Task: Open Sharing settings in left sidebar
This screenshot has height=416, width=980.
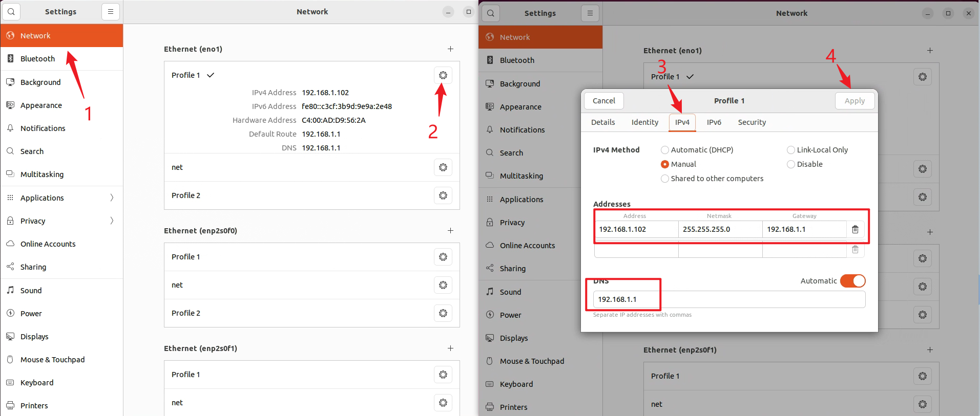Action: click(x=61, y=267)
